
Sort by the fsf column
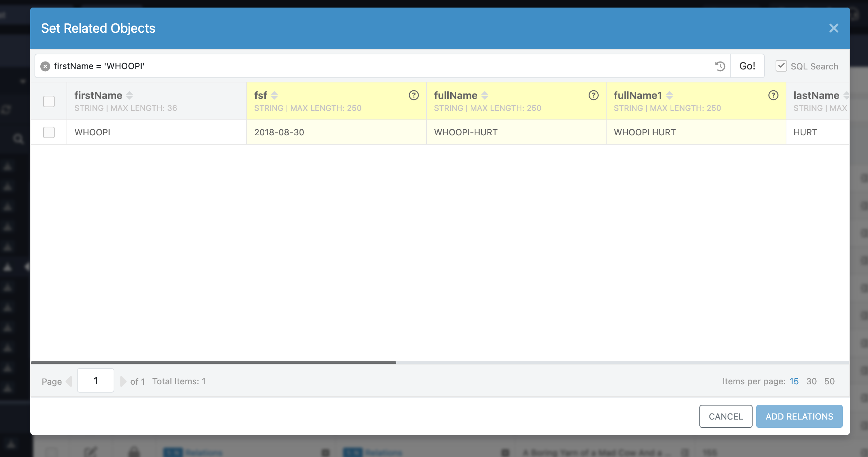pos(274,95)
